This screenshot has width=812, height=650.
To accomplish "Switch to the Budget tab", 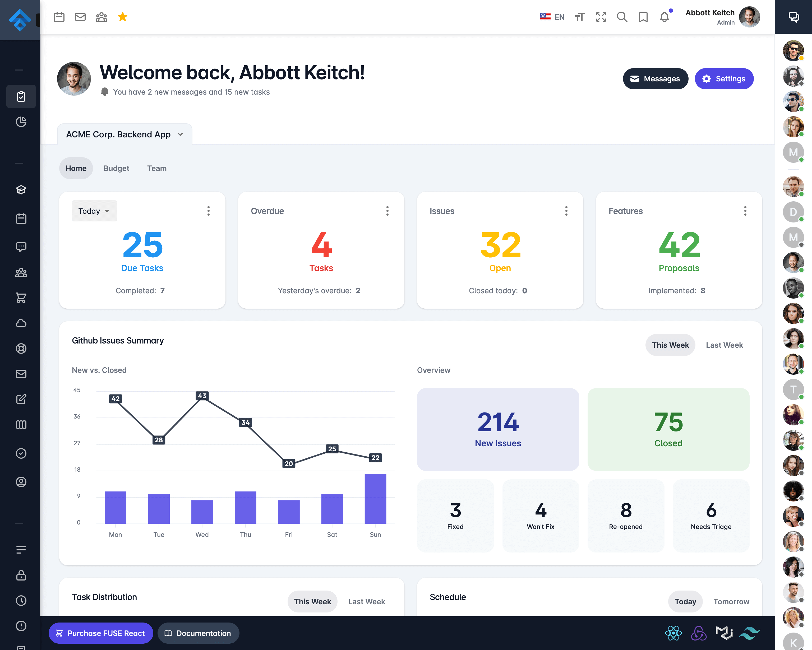I will click(x=116, y=168).
